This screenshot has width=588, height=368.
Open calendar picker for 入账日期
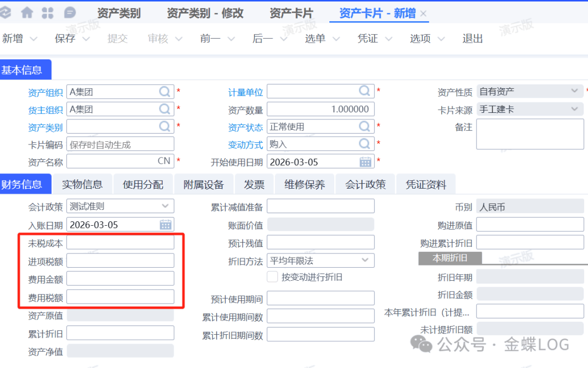click(x=166, y=224)
